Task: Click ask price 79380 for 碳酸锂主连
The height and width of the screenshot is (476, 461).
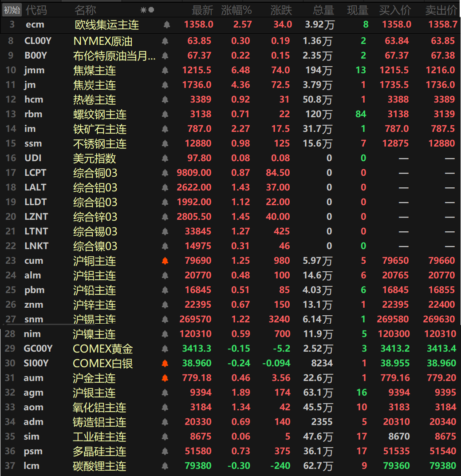Action: [443, 466]
